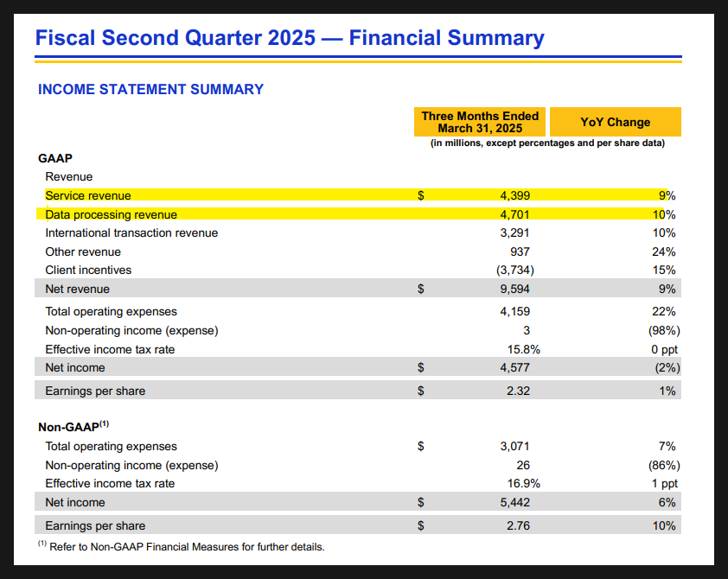Click the 'Client incentives' row label

88,270
